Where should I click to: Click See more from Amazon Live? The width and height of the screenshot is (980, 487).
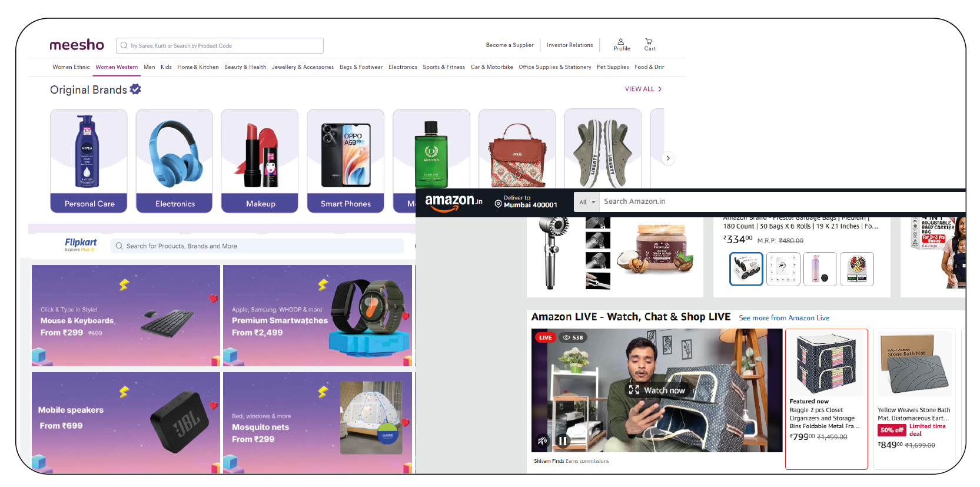[784, 318]
